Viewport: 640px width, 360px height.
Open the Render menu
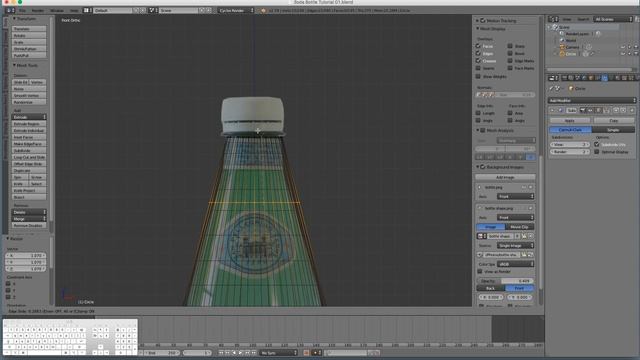coord(38,10)
